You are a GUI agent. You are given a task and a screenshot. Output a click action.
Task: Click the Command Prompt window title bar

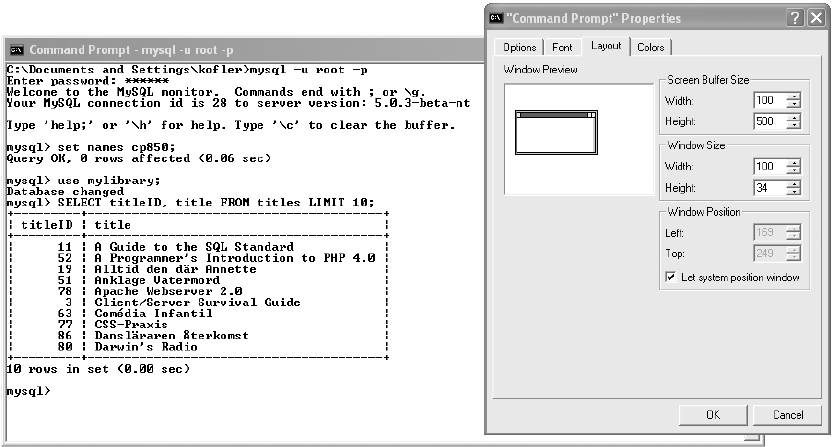(245, 50)
